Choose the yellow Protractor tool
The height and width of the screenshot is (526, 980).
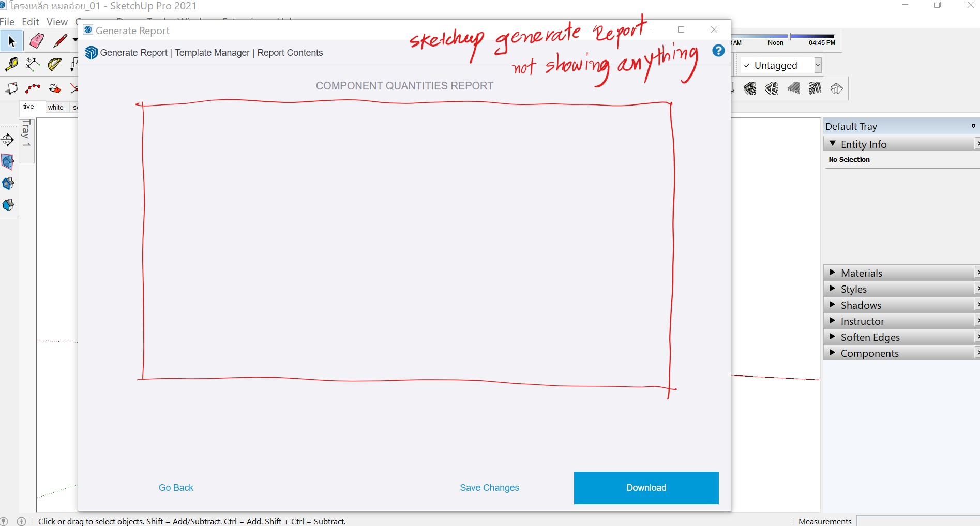click(55, 65)
